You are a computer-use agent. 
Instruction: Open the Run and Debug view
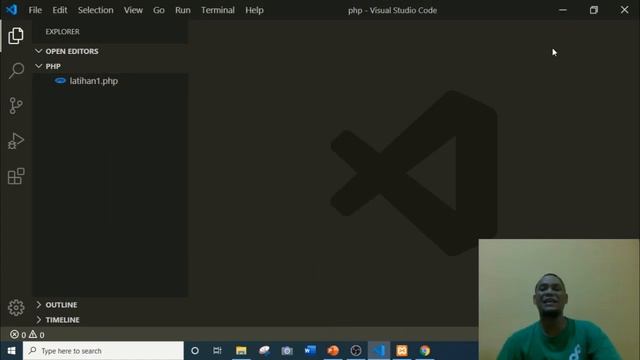16,141
